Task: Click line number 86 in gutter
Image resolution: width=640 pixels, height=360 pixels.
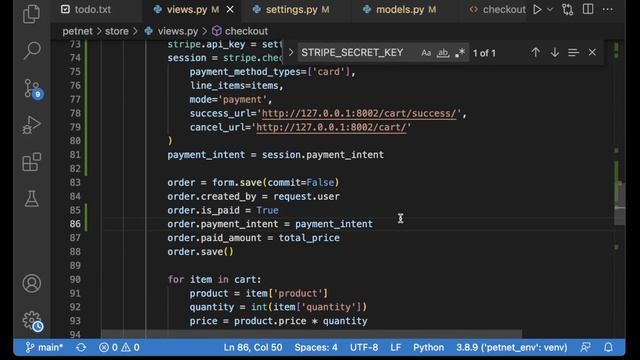Action: coord(75,224)
